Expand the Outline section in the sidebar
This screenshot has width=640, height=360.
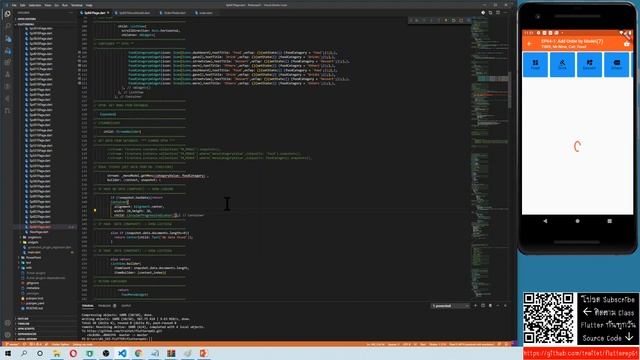45,319
